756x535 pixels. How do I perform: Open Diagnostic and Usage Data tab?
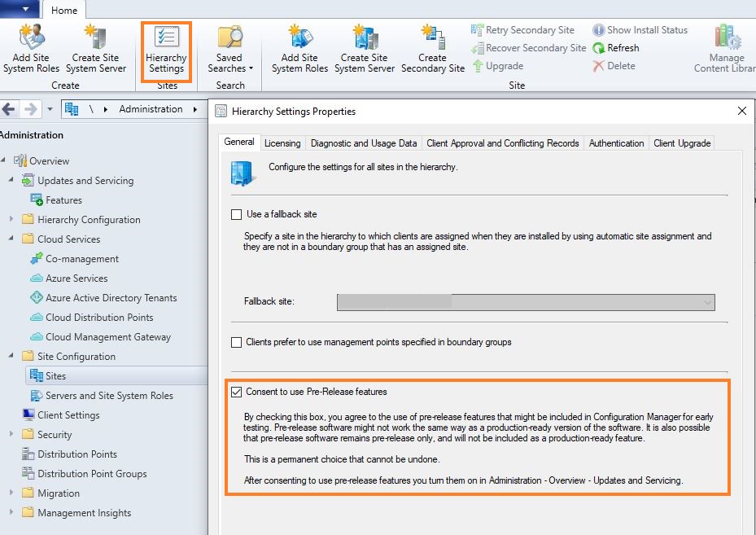click(364, 143)
